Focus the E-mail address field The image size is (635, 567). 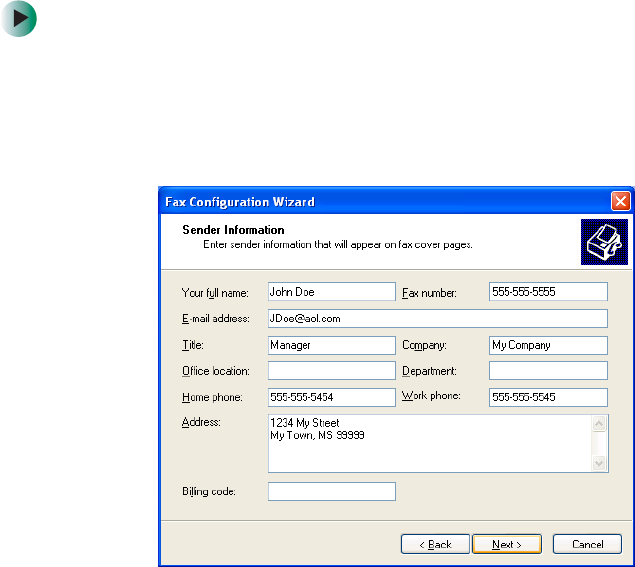tap(437, 318)
